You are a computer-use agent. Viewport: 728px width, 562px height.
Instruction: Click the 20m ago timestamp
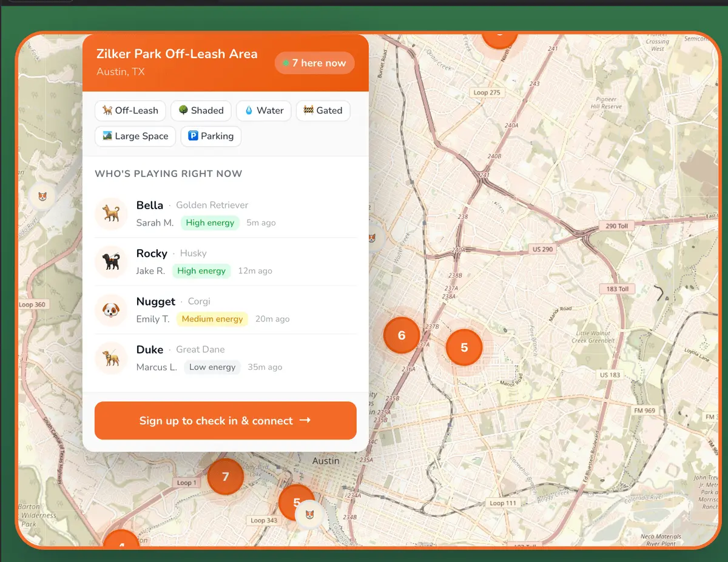point(272,319)
